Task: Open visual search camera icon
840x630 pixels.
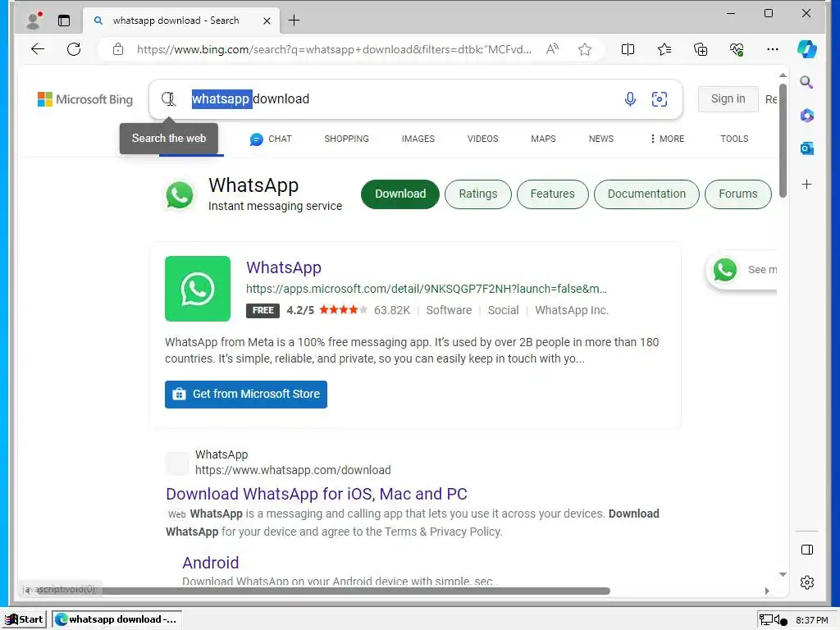Action: click(660, 99)
